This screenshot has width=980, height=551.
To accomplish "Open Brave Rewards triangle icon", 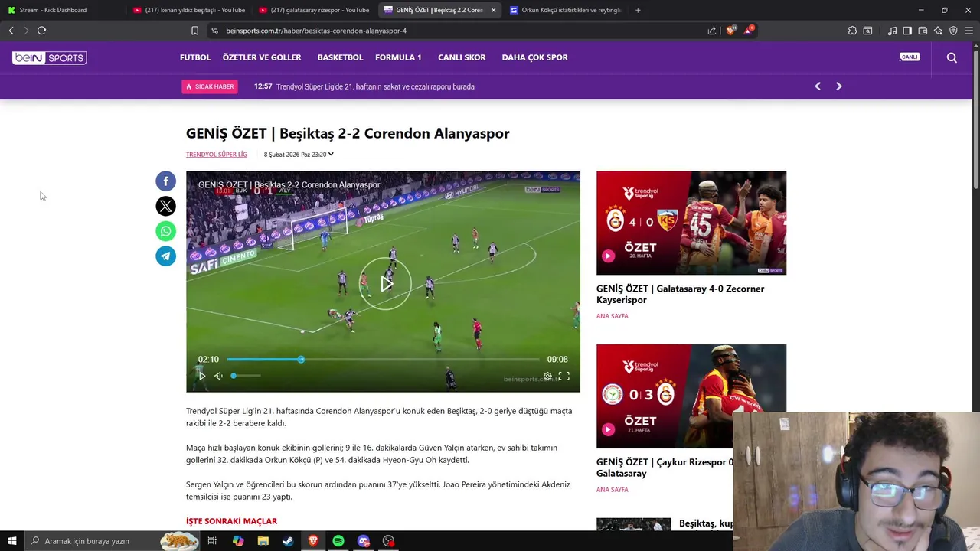I will (x=749, y=31).
